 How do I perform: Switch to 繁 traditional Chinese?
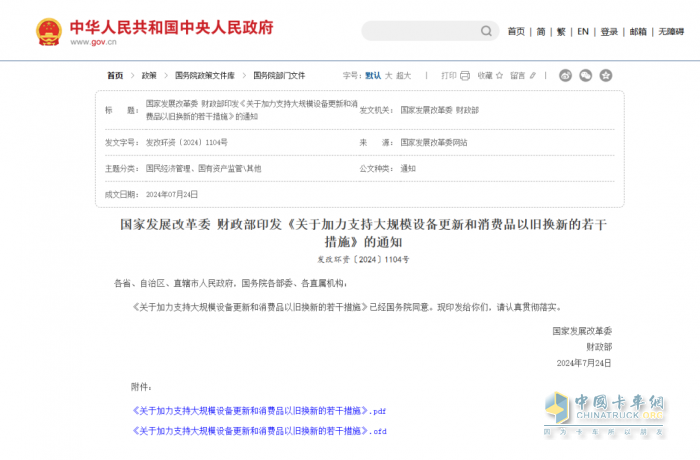(x=561, y=31)
